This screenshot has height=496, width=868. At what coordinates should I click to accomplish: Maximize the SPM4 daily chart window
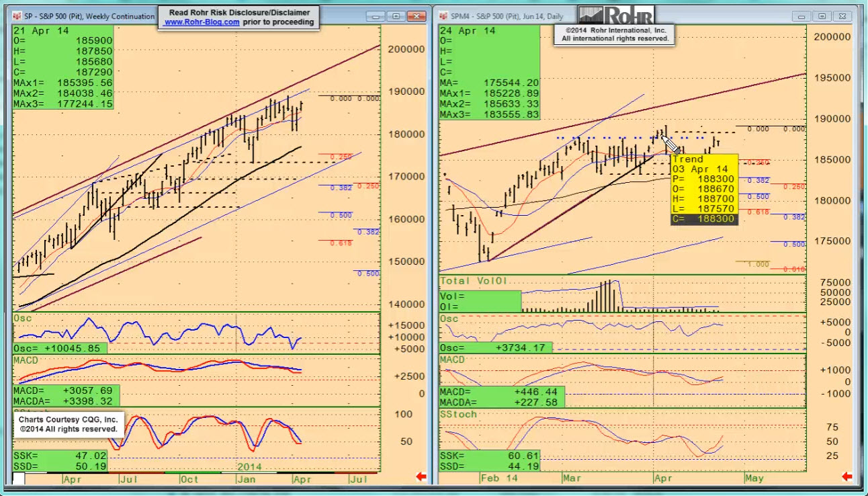point(822,15)
